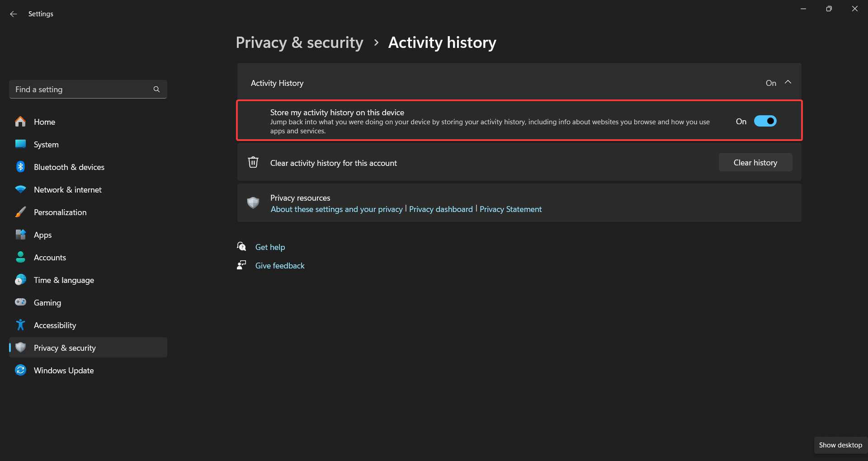Click the Gaming controller icon

tap(20, 302)
